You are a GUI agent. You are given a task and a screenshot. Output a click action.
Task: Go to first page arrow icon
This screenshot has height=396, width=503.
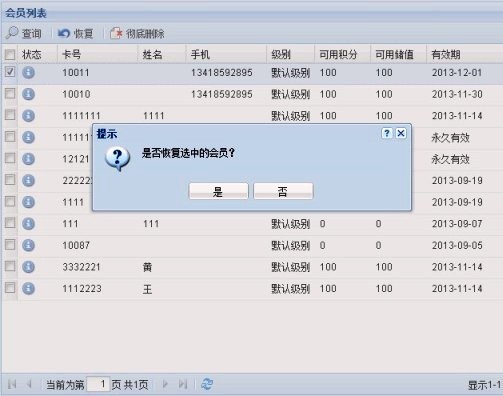point(12,384)
